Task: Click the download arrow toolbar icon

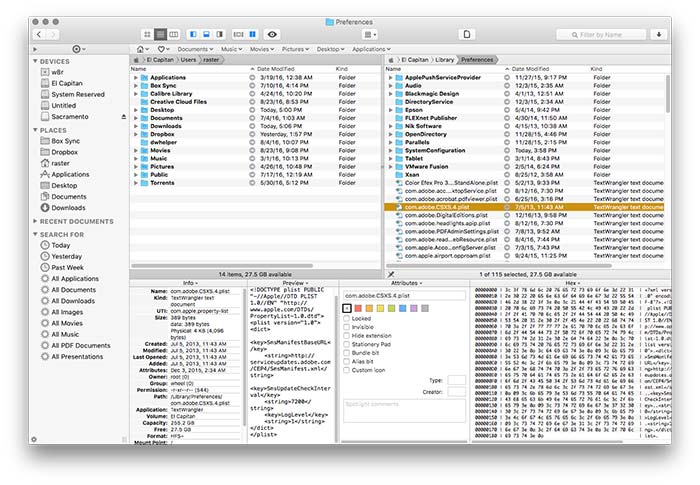Action: coord(660,34)
